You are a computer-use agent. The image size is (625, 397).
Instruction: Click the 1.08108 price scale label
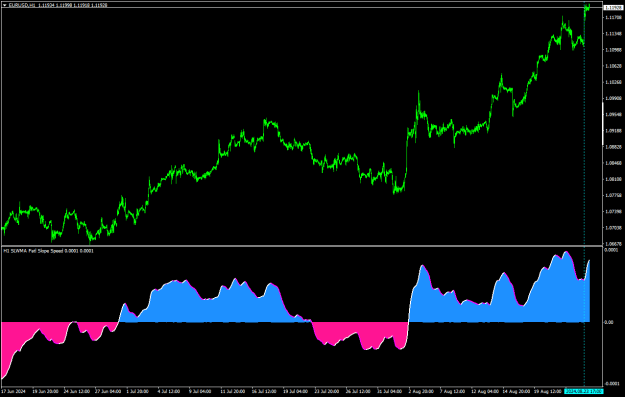(614, 179)
